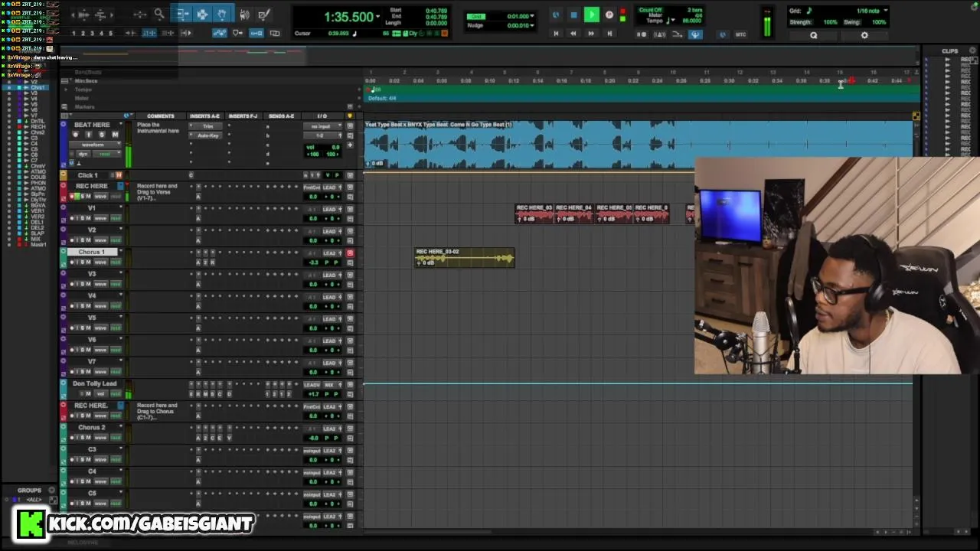The height and width of the screenshot is (551, 980).
Task: Open BEAT HERE no input selector
Action: point(323,126)
